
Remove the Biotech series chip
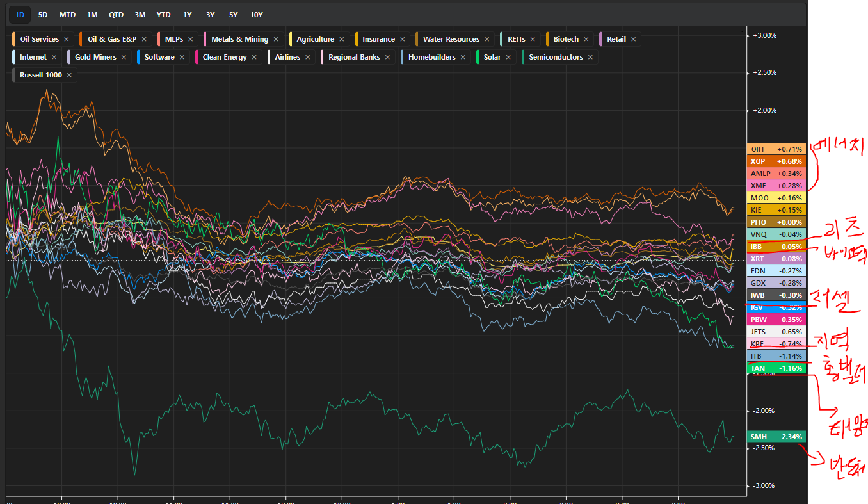click(x=586, y=39)
